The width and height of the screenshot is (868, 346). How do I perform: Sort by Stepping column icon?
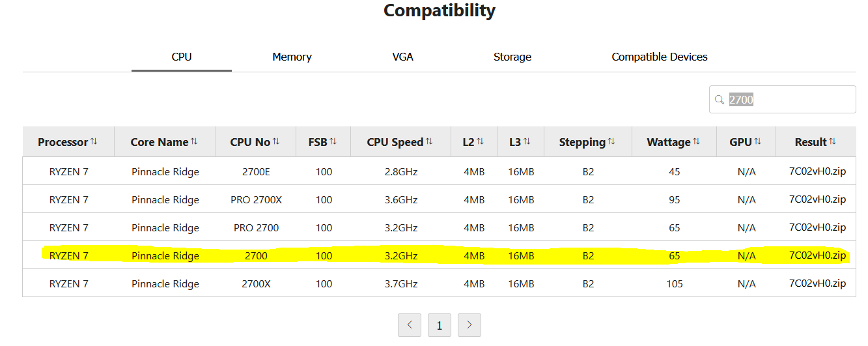click(611, 141)
